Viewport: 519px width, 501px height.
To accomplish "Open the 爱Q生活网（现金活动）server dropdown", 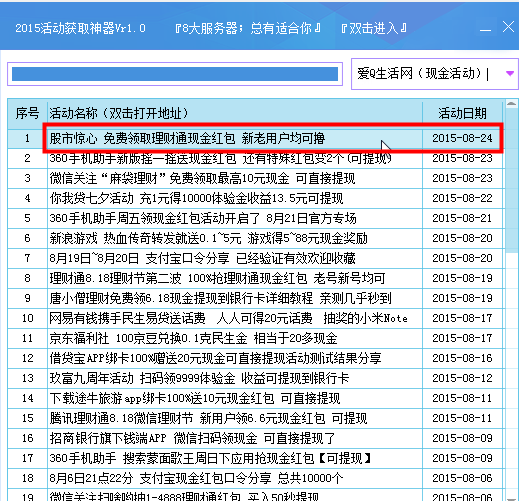I will (510, 74).
